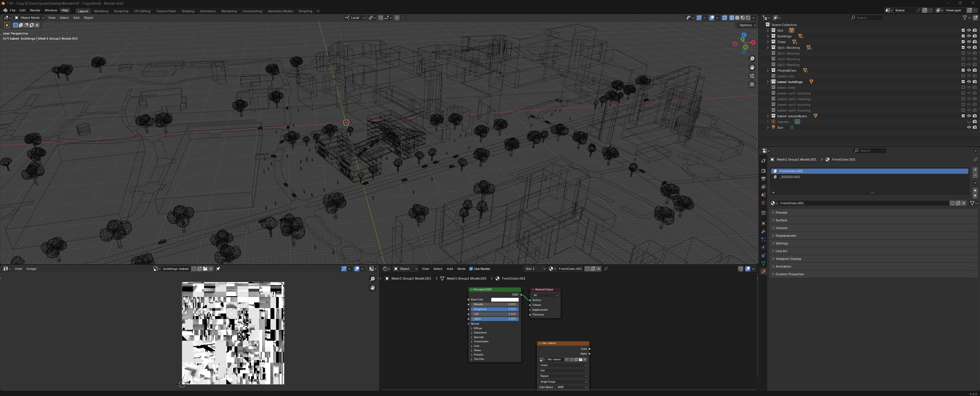The height and width of the screenshot is (396, 980).
Task: Enable the Opt1-Massing collection checkbox
Action: point(963,53)
